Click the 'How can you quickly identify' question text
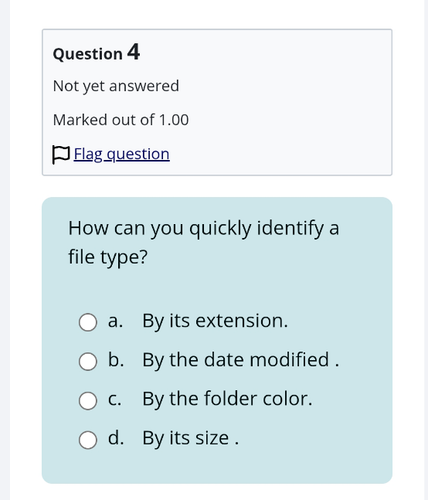 click(204, 229)
